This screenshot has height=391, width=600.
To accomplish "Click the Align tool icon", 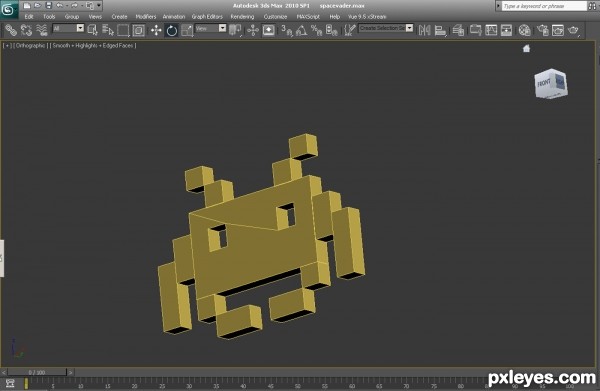I will pos(440,30).
